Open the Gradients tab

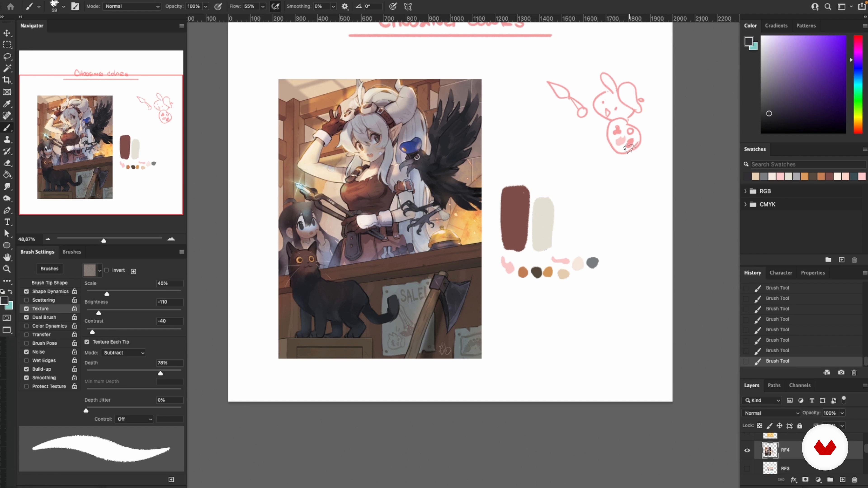(x=776, y=26)
